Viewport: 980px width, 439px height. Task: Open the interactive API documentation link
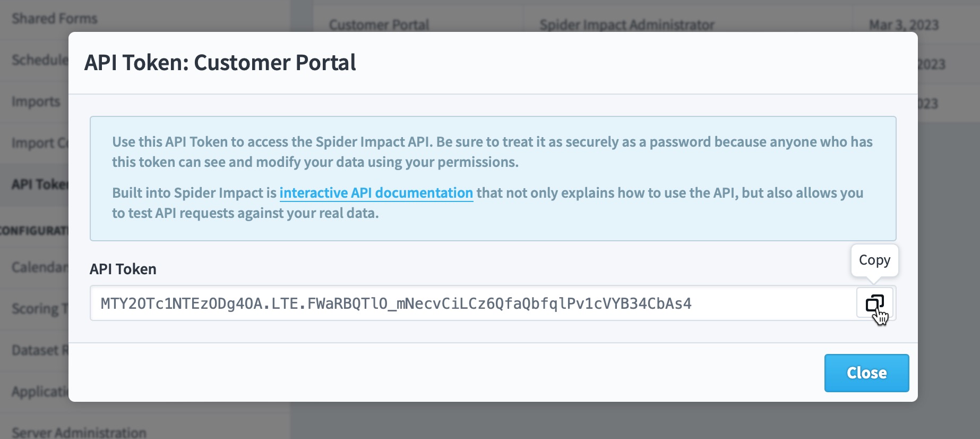tap(376, 192)
